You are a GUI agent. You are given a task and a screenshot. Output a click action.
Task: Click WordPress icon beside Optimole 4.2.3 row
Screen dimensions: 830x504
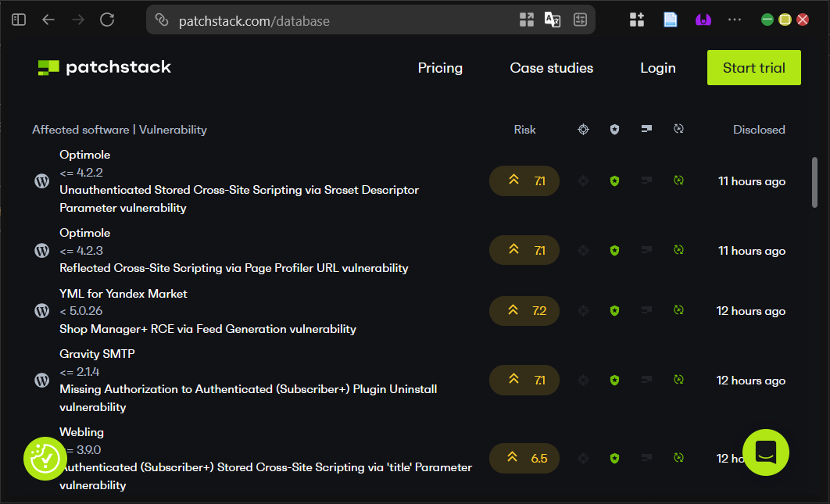(42, 250)
